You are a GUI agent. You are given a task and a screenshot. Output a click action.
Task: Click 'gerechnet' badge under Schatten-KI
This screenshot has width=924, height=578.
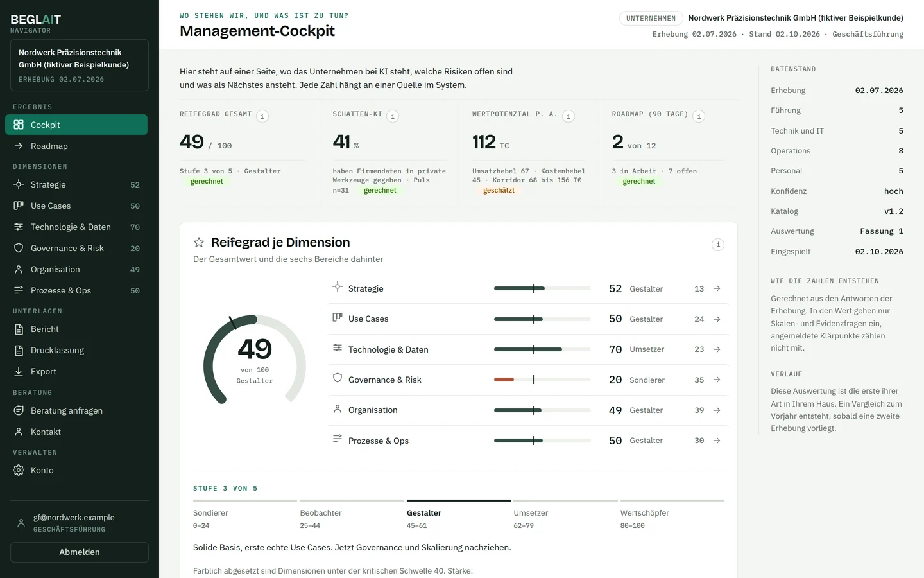pos(380,191)
